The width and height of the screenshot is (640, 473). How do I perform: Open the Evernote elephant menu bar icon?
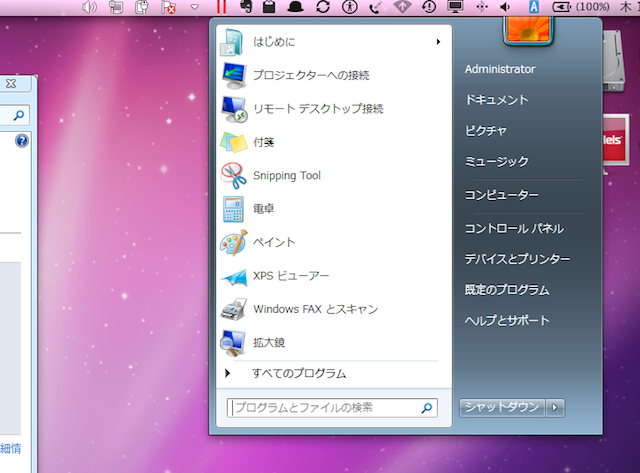246,7
